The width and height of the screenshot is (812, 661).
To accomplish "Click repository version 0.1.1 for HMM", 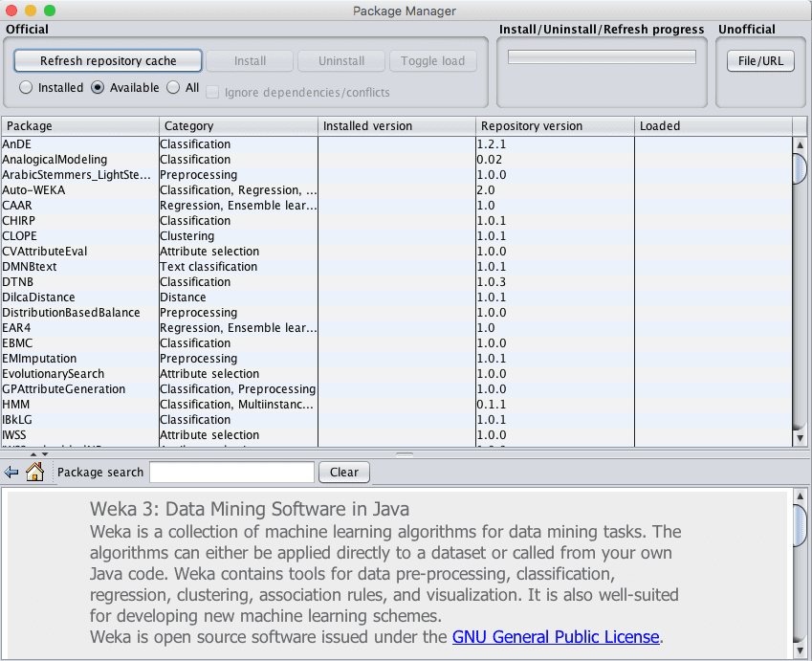I will [x=555, y=404].
